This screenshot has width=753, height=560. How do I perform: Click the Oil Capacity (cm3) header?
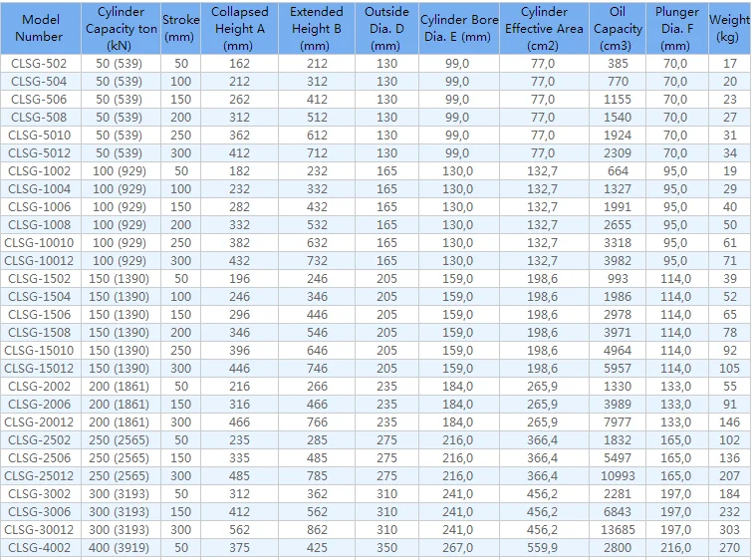pos(618,28)
